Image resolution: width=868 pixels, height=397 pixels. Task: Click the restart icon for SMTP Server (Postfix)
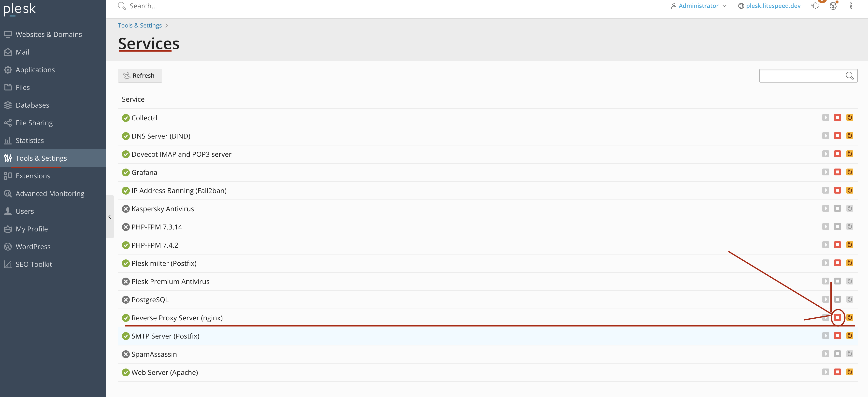pos(850,336)
